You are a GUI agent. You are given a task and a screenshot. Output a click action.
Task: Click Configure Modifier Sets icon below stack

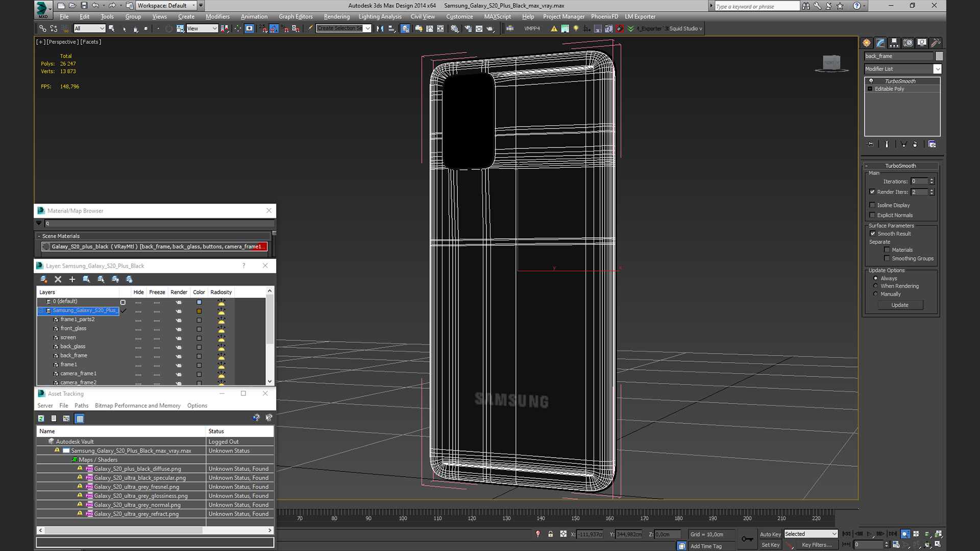coord(932,144)
